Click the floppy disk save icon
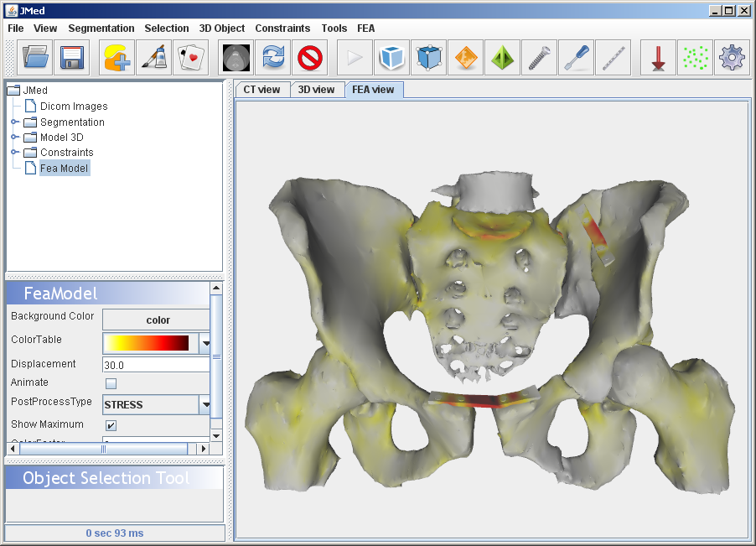This screenshot has height=546, width=756. pyautogui.click(x=71, y=58)
